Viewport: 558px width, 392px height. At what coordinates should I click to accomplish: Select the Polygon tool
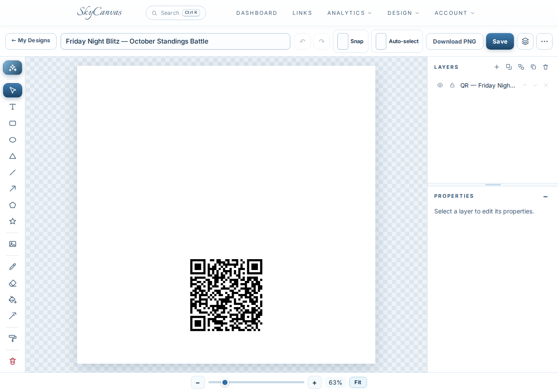point(13,205)
